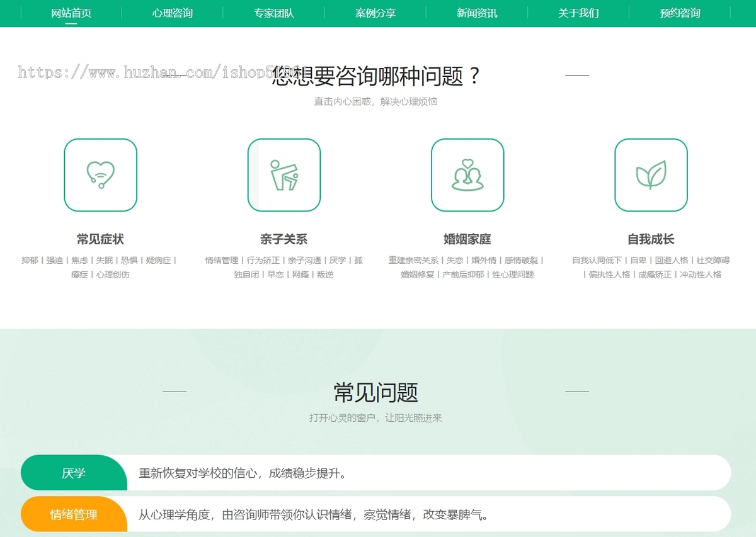This screenshot has width=756, height=537.
Task: Open the 案例分享 menu item
Action: 375,13
